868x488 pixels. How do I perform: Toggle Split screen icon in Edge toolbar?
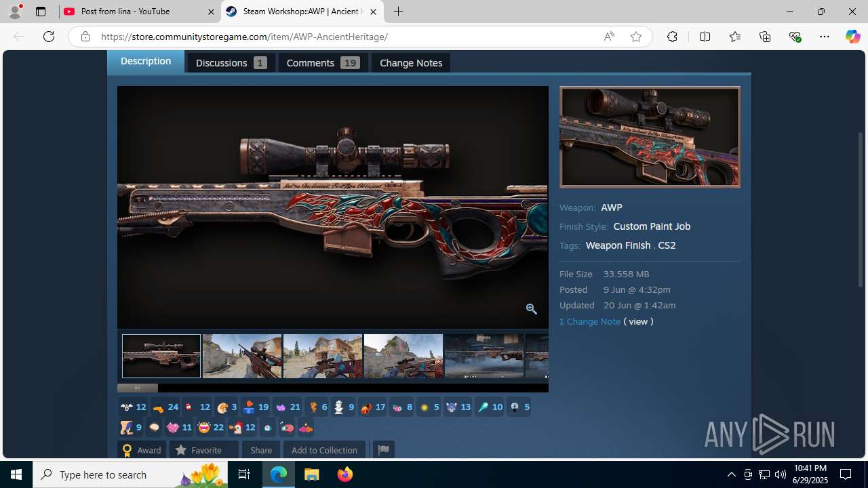(705, 37)
